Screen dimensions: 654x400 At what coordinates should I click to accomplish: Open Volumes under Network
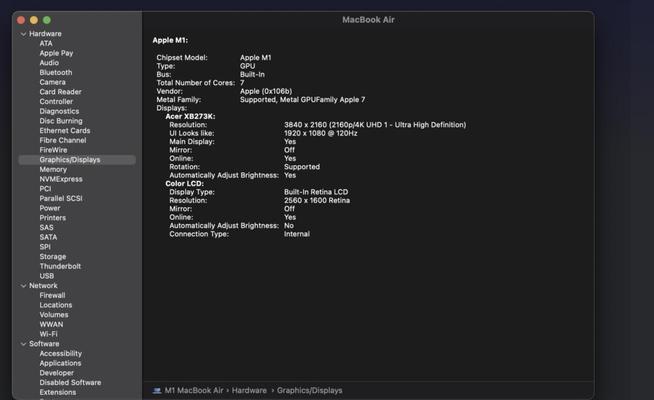54,314
